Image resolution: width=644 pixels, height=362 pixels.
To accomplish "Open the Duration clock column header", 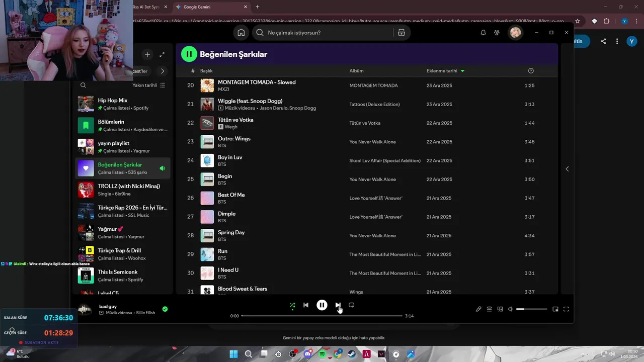I will tap(531, 71).
